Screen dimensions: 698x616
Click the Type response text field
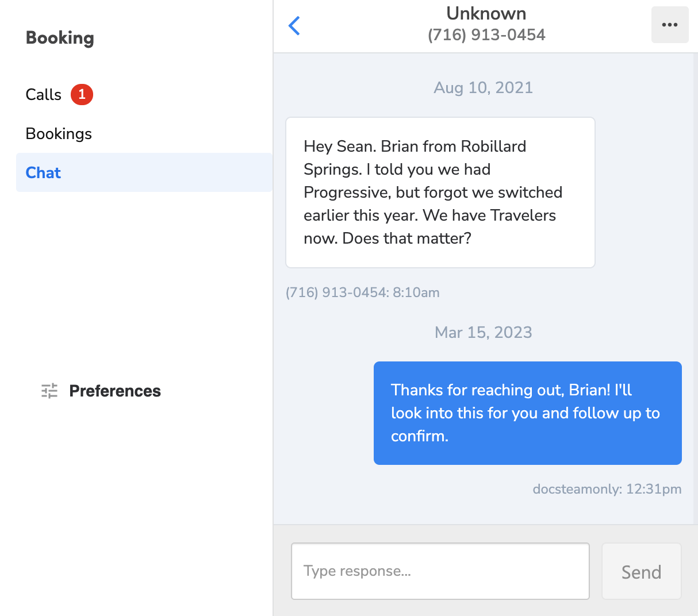(440, 571)
